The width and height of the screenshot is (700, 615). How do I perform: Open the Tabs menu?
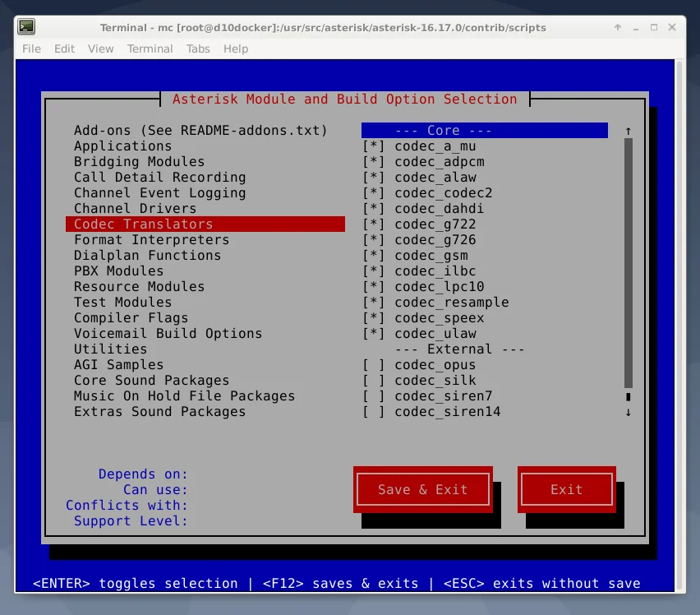click(198, 49)
